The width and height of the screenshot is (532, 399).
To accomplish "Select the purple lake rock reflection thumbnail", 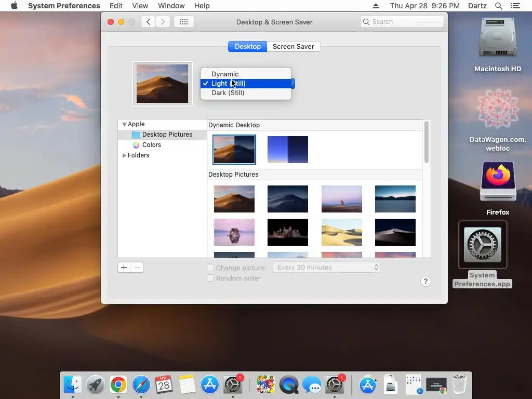I will (x=234, y=232).
